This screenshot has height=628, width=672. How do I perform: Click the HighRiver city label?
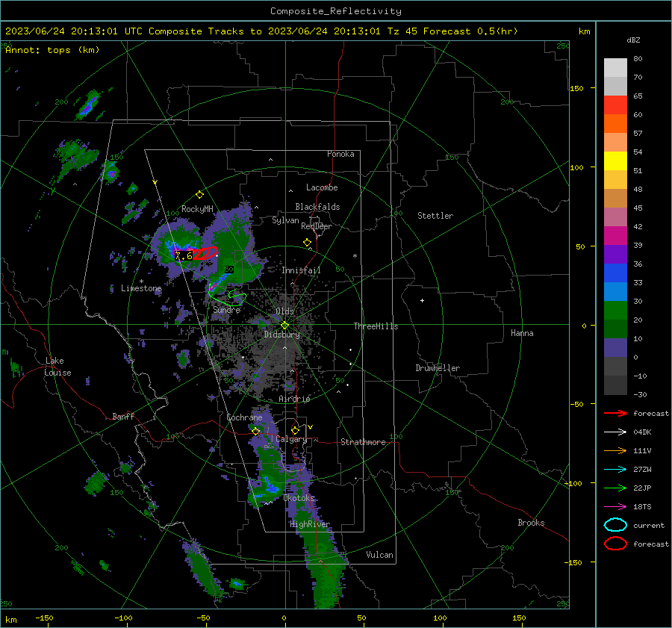coord(309,524)
